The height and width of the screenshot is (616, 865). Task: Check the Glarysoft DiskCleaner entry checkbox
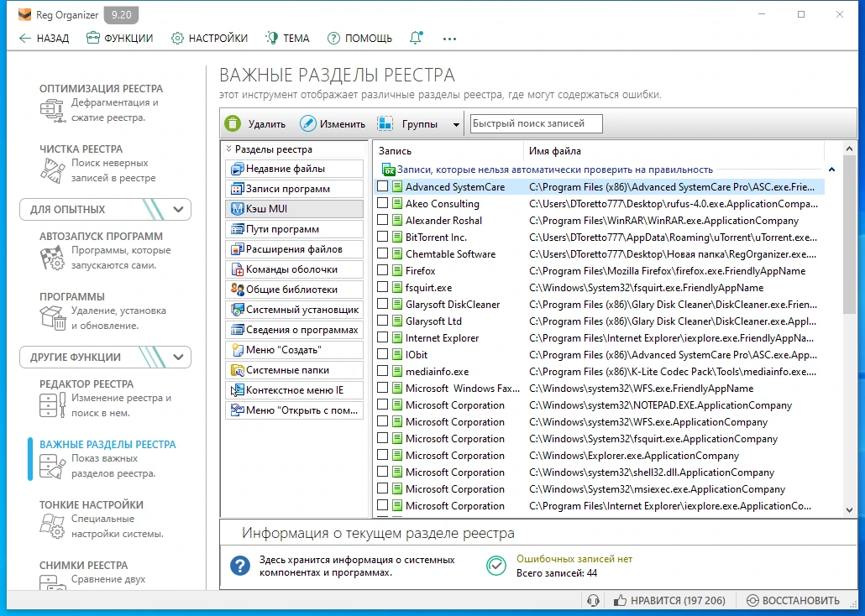point(382,304)
